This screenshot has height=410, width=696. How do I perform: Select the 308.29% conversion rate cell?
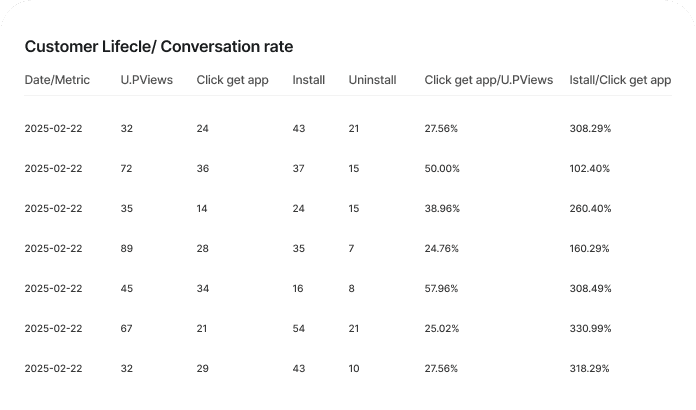coord(590,129)
